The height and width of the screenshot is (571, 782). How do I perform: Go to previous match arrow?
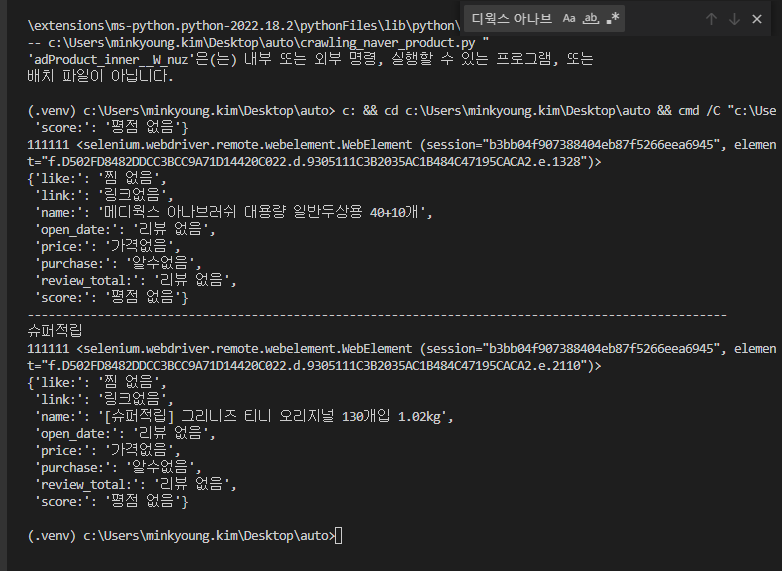pyautogui.click(x=711, y=19)
